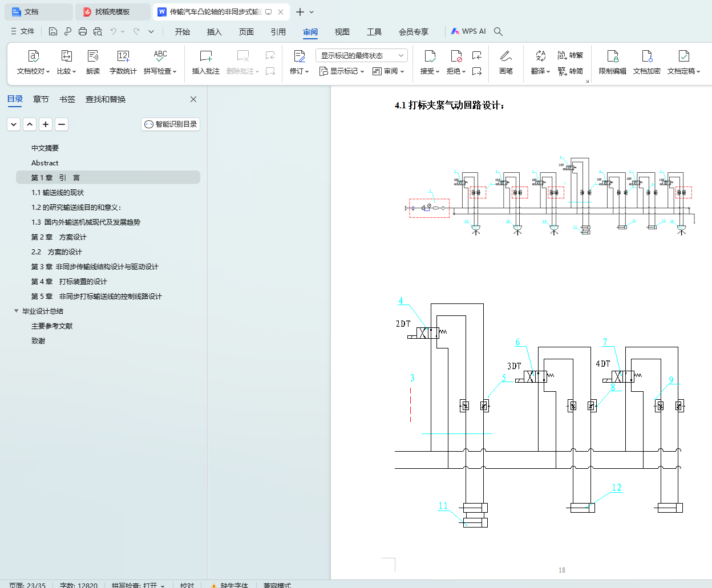The width and height of the screenshot is (712, 588).
Task: Click the 字数: 12820 status entry
Action: click(x=79, y=585)
